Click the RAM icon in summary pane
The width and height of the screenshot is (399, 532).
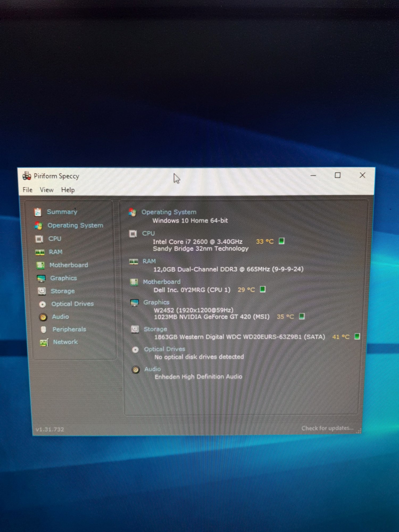134,262
